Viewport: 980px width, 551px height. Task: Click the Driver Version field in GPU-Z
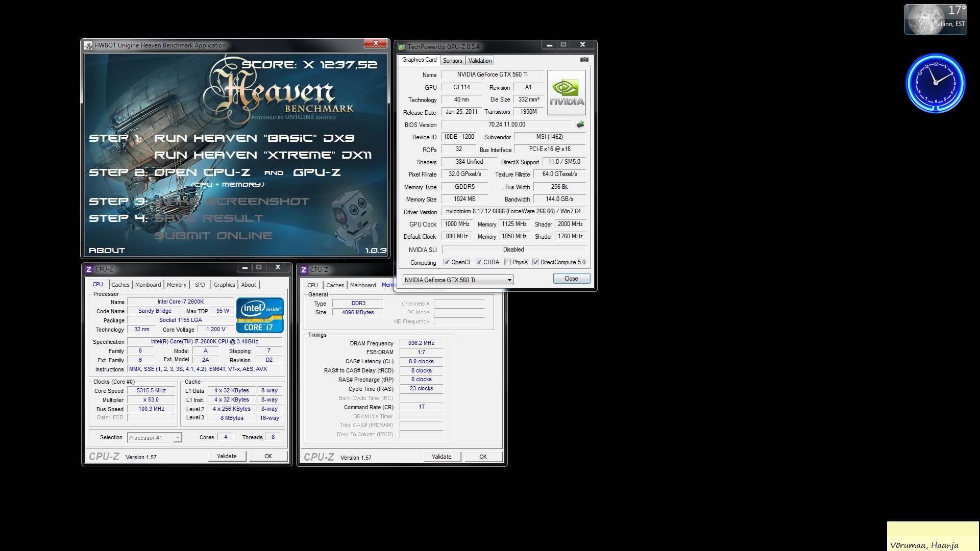513,211
